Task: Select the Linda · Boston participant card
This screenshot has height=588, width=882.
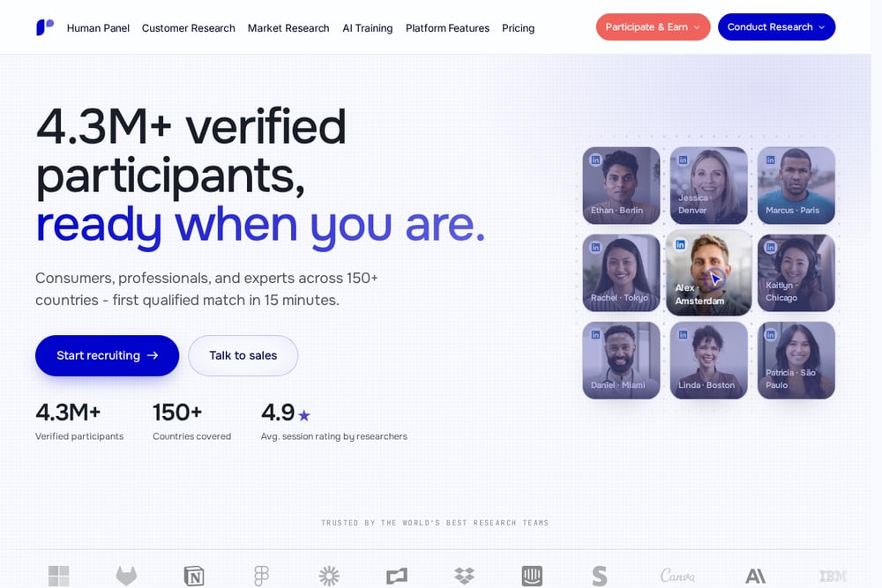Action: [x=709, y=361]
